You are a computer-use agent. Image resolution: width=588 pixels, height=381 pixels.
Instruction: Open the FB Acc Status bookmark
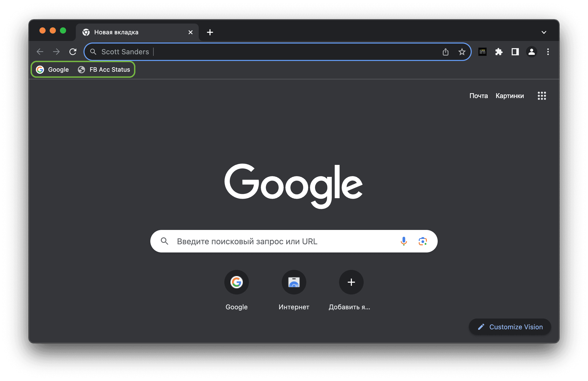(x=104, y=70)
